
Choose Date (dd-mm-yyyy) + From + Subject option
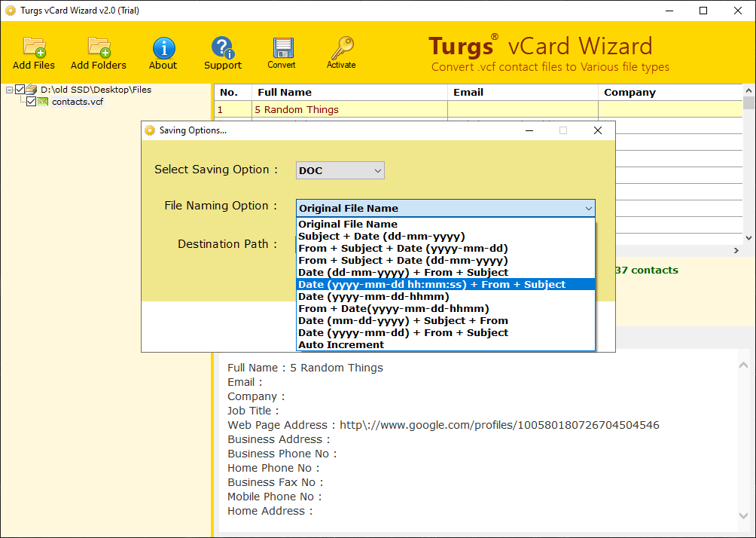(x=446, y=273)
